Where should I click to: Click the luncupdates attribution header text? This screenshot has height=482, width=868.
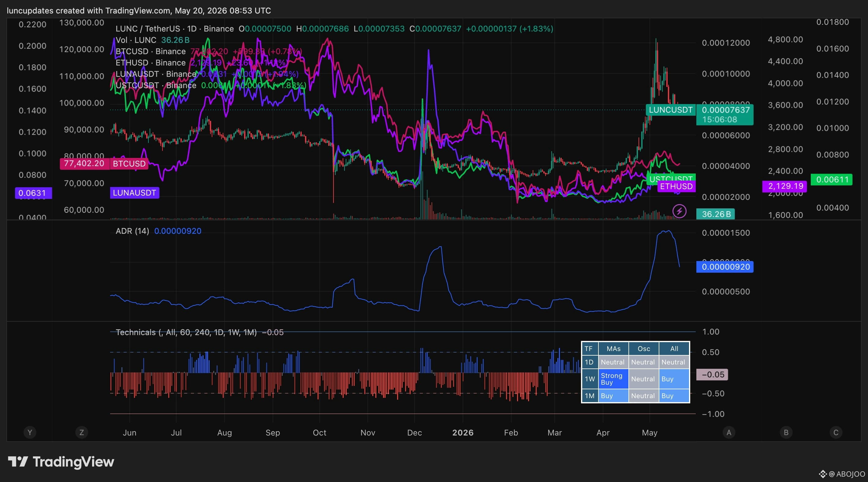tap(139, 11)
